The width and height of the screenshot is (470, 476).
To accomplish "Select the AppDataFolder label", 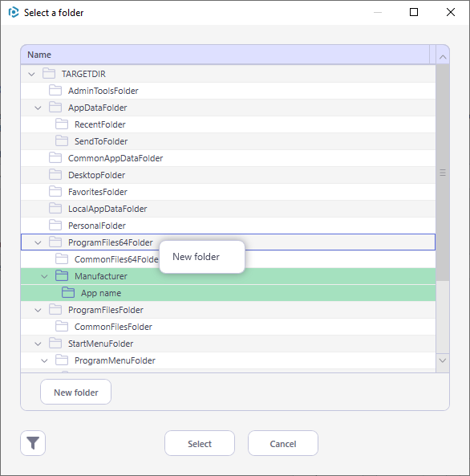I will point(97,108).
